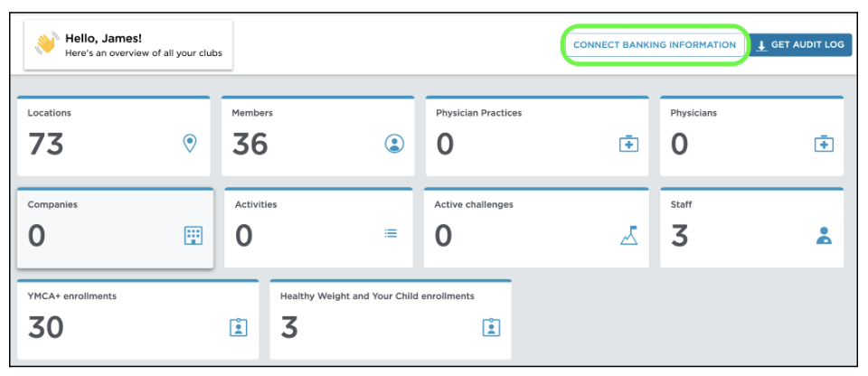Viewport: 868px width, 376px height.
Task: Click medical kit icon in Physician Practices card
Action: pos(628,144)
